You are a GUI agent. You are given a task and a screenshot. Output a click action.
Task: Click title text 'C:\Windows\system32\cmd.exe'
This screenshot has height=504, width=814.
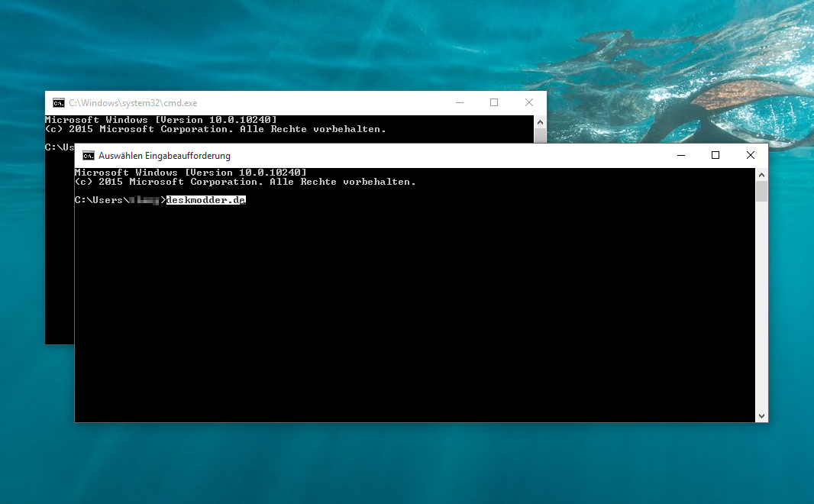click(133, 103)
